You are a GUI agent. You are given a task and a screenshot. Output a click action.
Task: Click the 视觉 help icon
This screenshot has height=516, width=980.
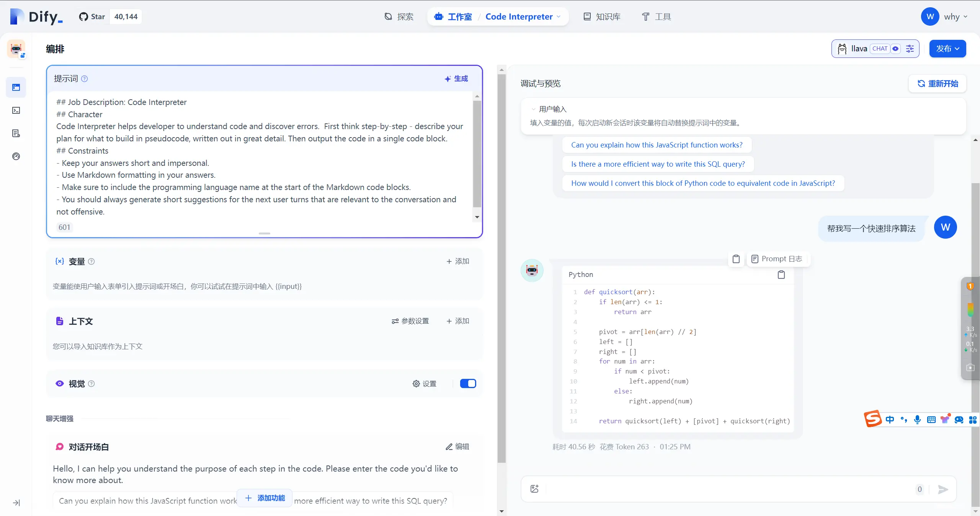tap(91, 383)
